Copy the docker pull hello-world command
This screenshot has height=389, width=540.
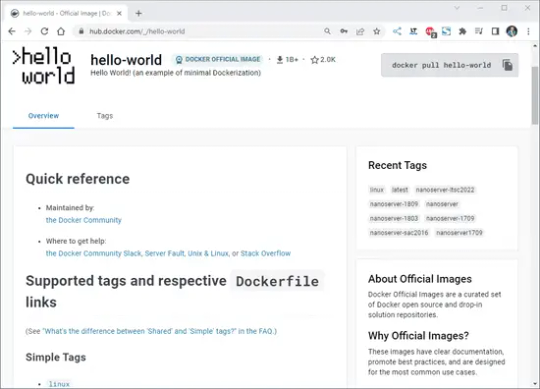(507, 65)
